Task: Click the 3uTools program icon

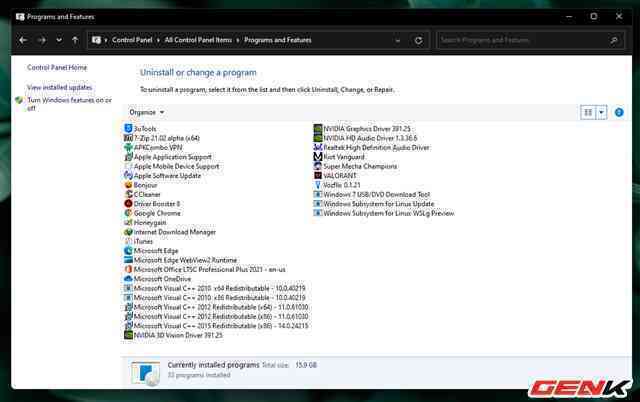Action: click(128, 129)
